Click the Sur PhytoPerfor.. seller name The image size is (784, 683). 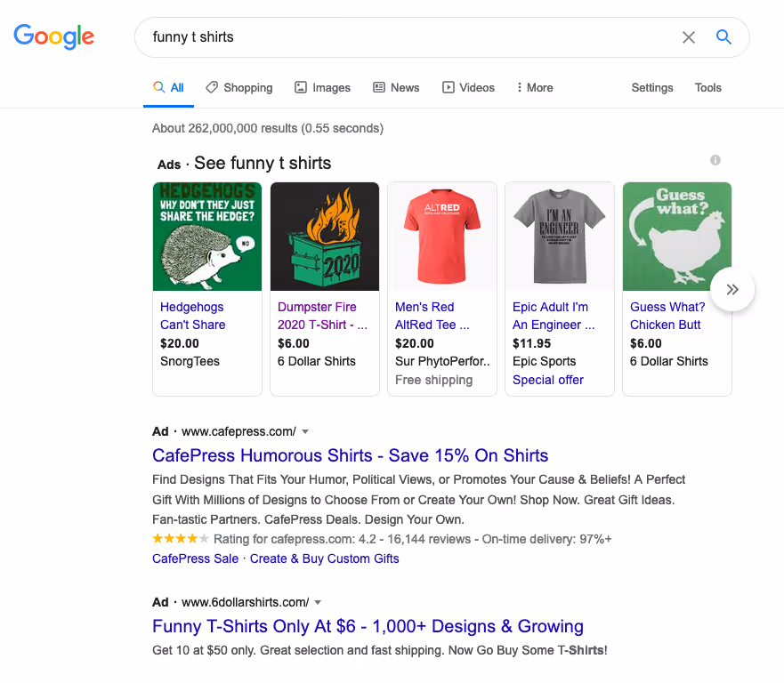point(442,361)
